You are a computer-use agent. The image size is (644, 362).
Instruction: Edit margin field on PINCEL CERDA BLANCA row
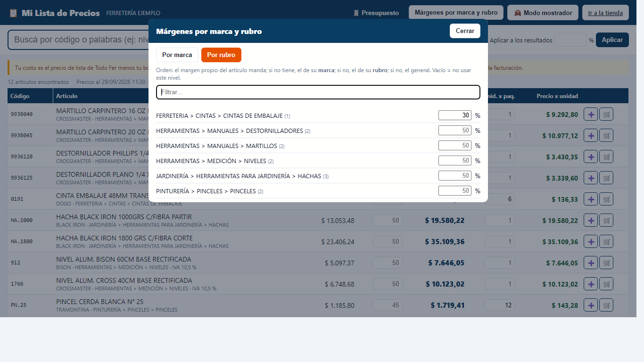(388, 305)
